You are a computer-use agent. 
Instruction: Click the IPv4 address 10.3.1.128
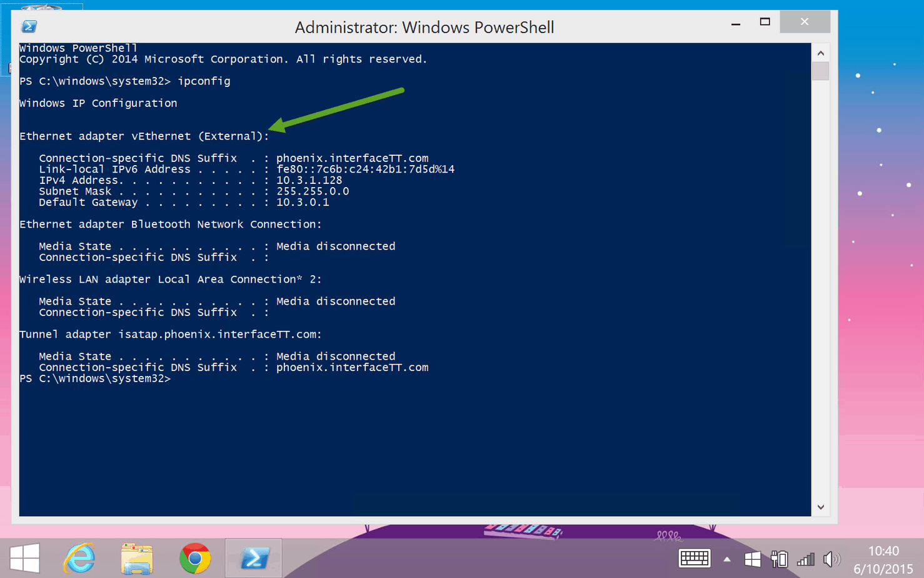(309, 180)
